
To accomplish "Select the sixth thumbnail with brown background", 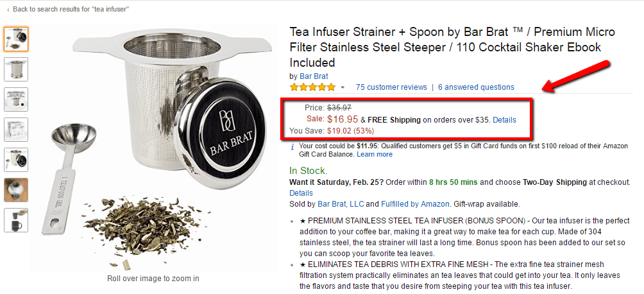I will [16, 190].
